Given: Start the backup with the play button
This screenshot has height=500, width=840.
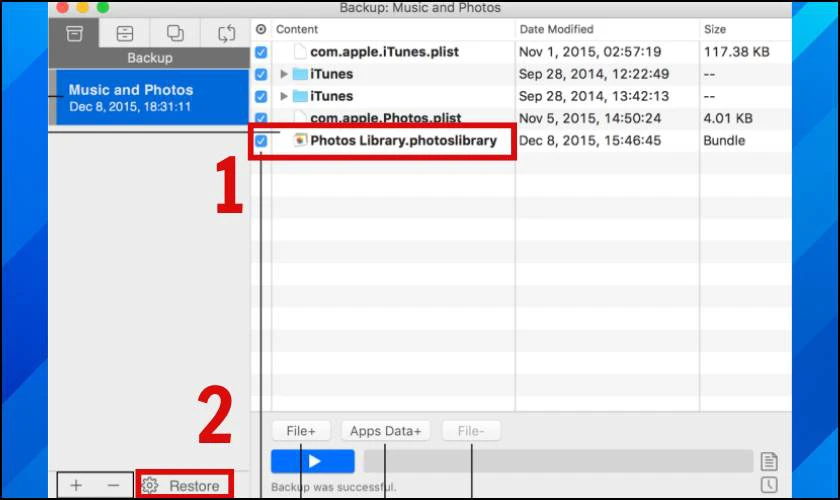Looking at the screenshot, I should point(313,461).
